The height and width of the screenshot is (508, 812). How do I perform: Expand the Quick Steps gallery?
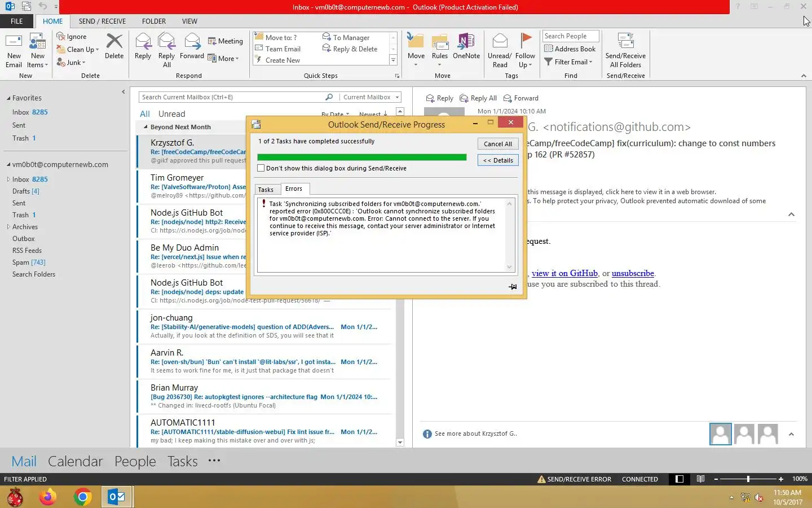[393, 60]
